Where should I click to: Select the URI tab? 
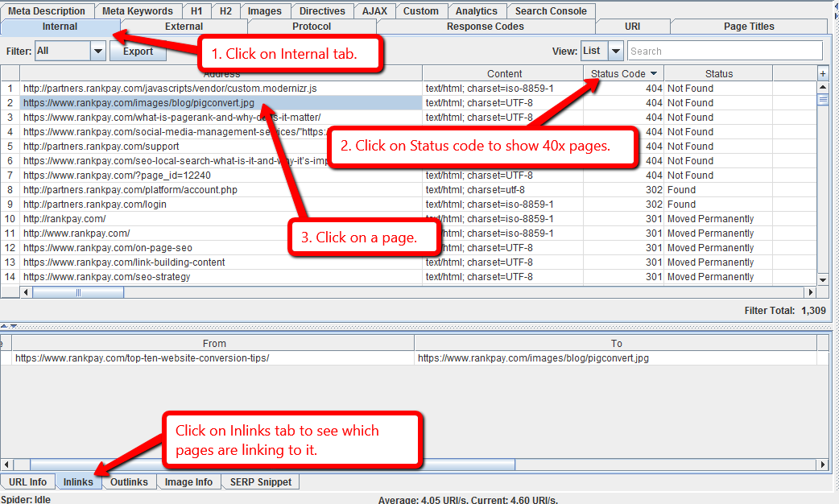click(632, 27)
